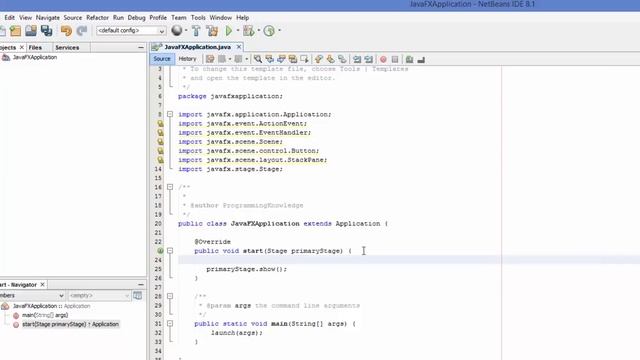The height and width of the screenshot is (360, 640).
Task: Collapse the main method fold at line 31
Action: (x=170, y=323)
